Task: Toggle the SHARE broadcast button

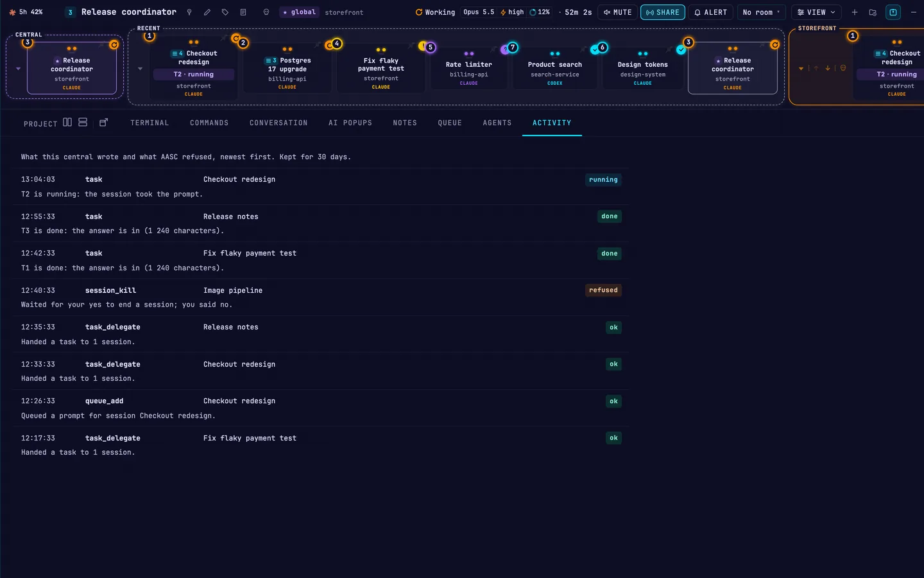Action: point(663,12)
